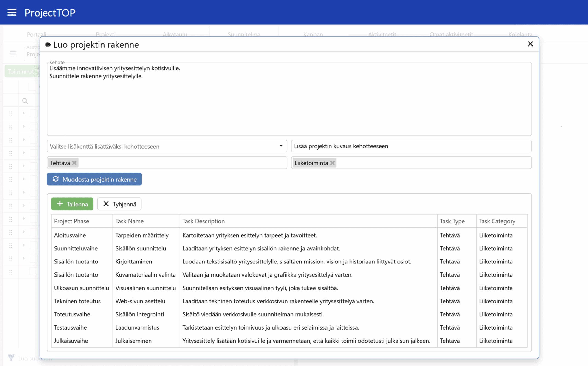Save the structure with Tallenna

(72, 204)
